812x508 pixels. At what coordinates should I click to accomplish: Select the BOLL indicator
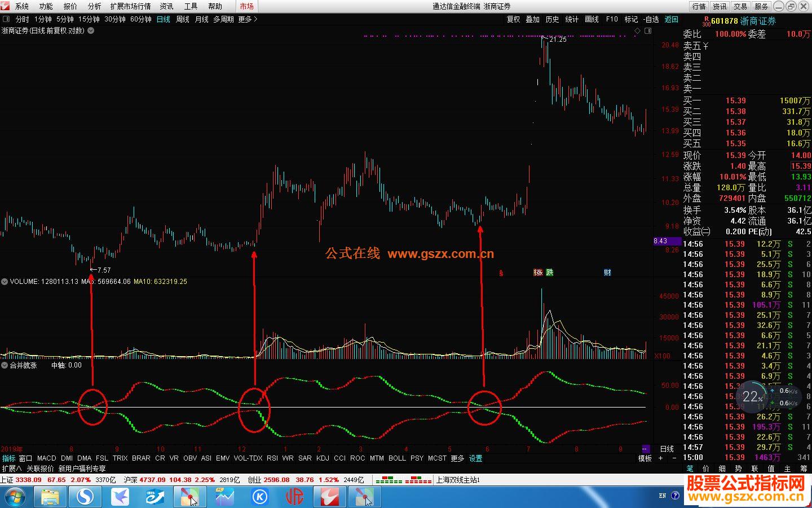point(397,458)
